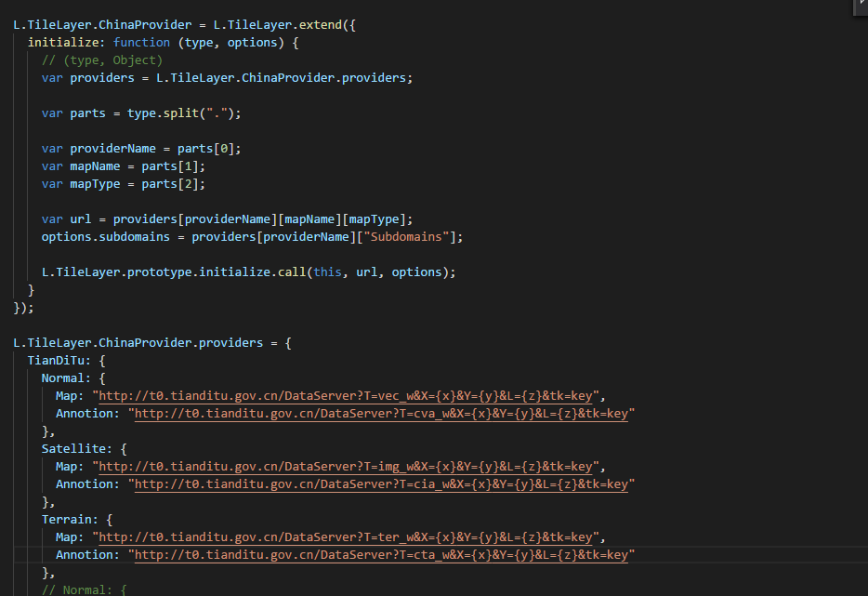This screenshot has height=596, width=868.
Task: Click 'L.TileLayer.ChinaProvider.providers = {' line
Action: (x=152, y=343)
